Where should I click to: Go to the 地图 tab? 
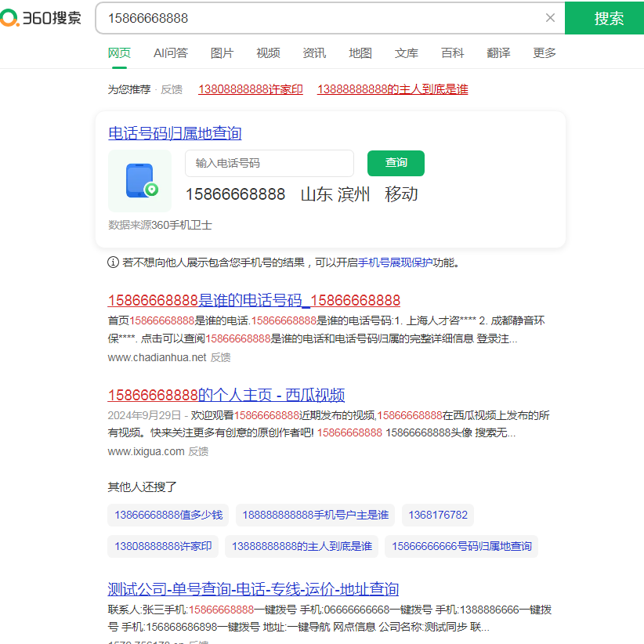[360, 53]
